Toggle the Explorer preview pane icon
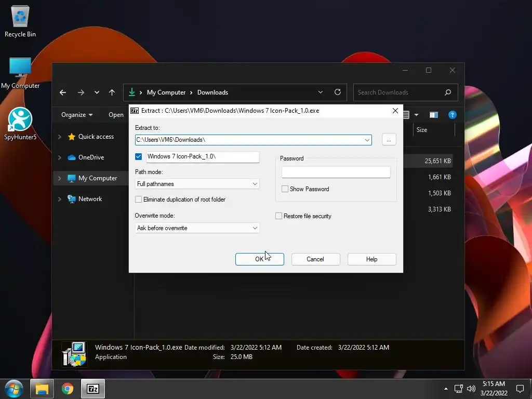532x399 pixels. tap(434, 115)
